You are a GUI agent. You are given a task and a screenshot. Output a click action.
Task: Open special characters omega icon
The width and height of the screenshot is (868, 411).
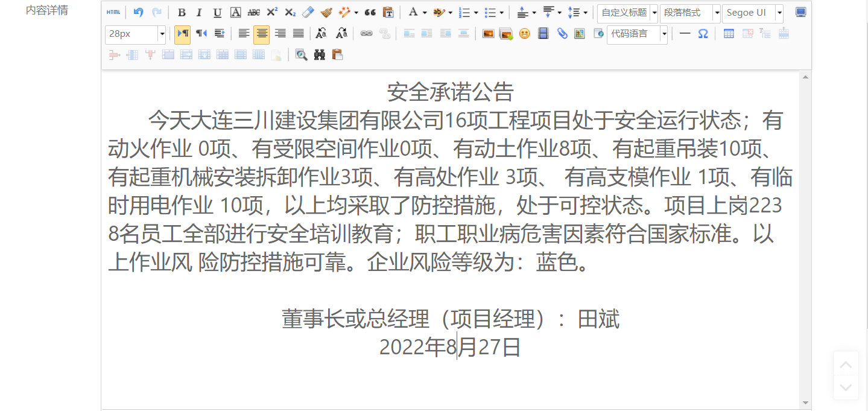703,34
